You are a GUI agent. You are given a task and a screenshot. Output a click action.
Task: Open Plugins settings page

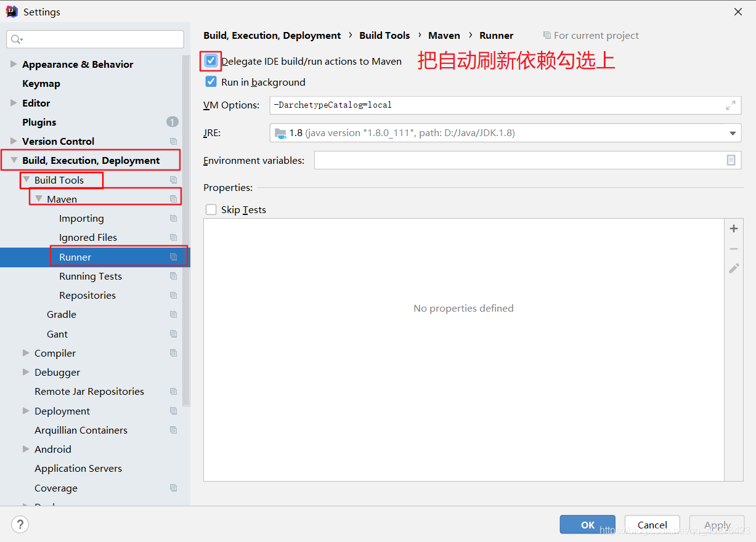click(x=39, y=122)
